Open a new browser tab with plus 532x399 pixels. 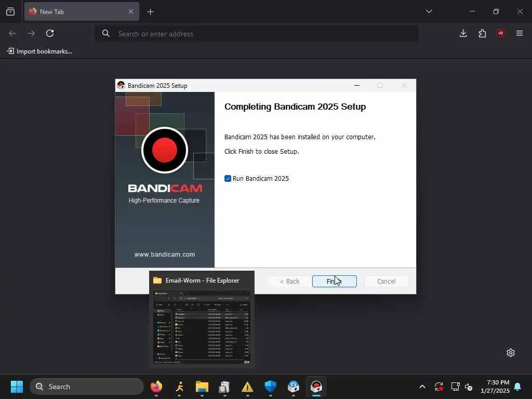(151, 12)
